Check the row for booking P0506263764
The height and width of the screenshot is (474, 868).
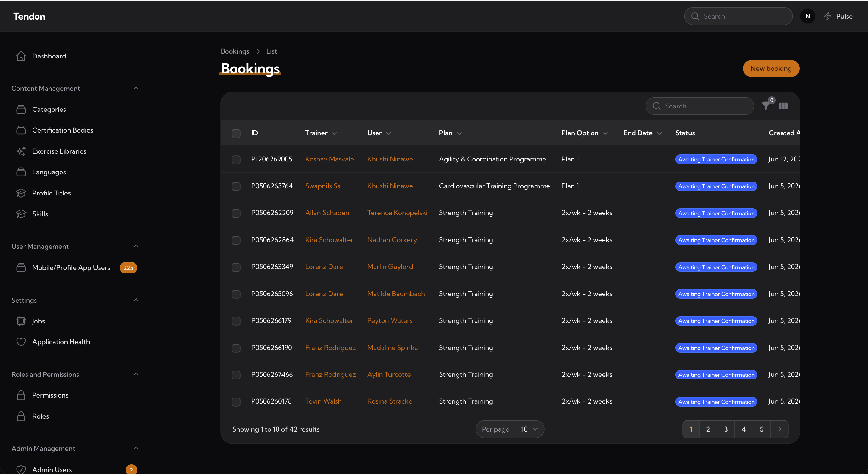pyautogui.click(x=236, y=186)
